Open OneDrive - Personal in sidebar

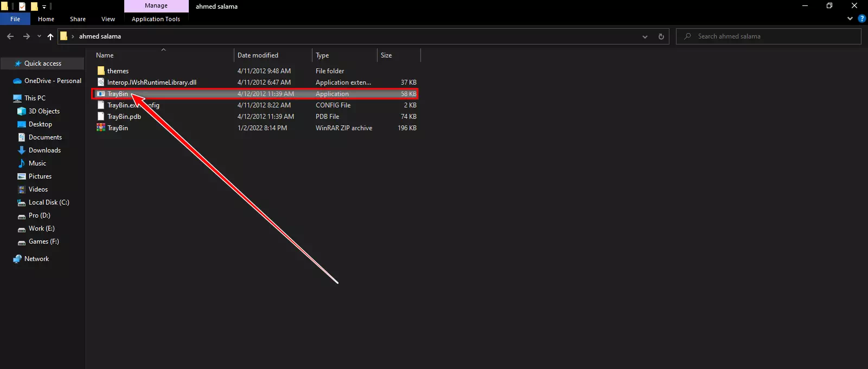pos(53,81)
